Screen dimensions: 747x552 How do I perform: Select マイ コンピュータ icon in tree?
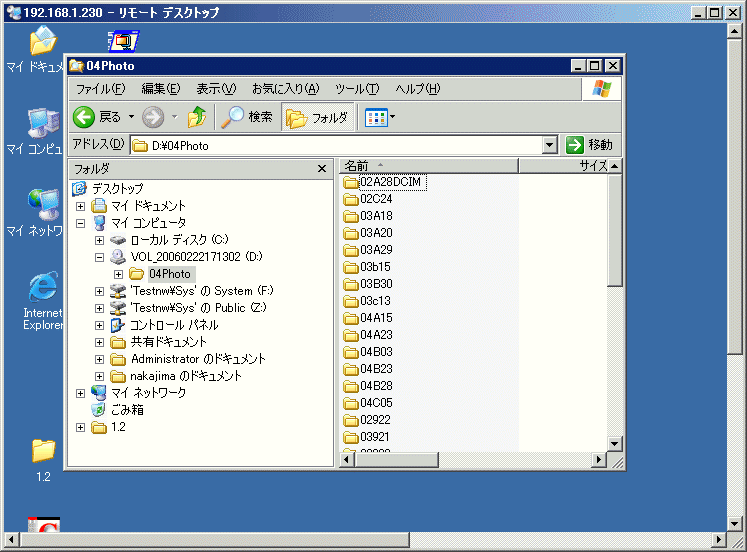coord(99,223)
